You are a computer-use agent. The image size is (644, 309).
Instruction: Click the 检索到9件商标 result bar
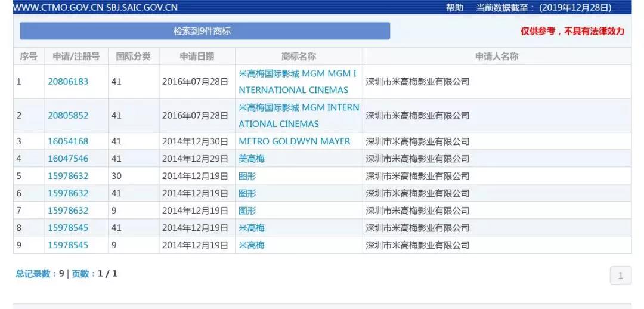[205, 31]
